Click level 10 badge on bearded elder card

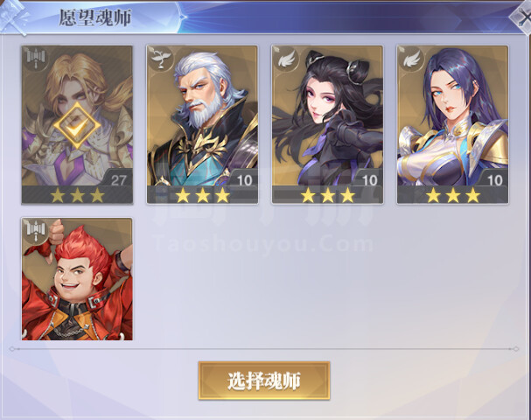pyautogui.click(x=244, y=180)
